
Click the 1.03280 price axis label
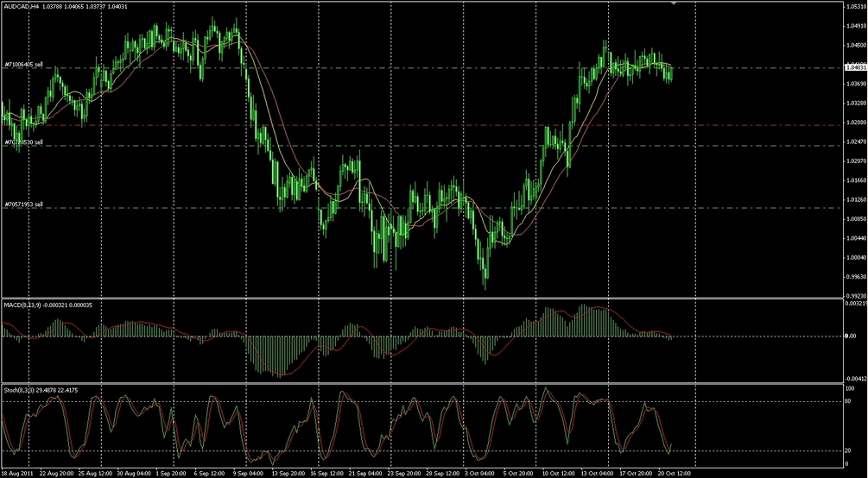(855, 104)
